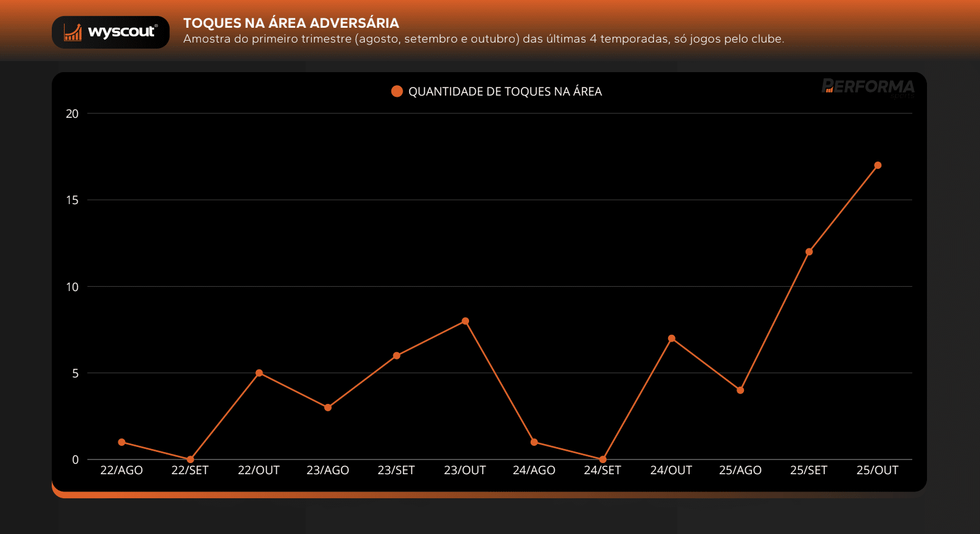
Task: Click the 23/AGO x-axis label
Action: coord(328,470)
